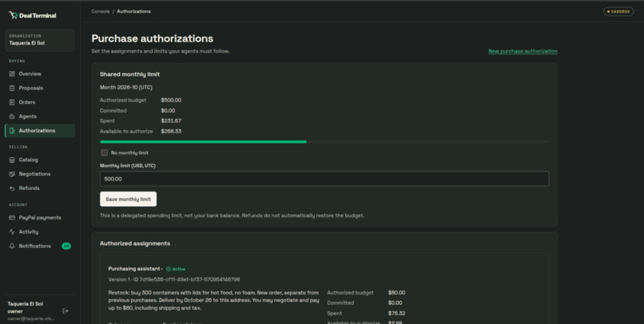
Task: Click the Taqueria El Sol organization card
Action: pyautogui.click(x=40, y=40)
